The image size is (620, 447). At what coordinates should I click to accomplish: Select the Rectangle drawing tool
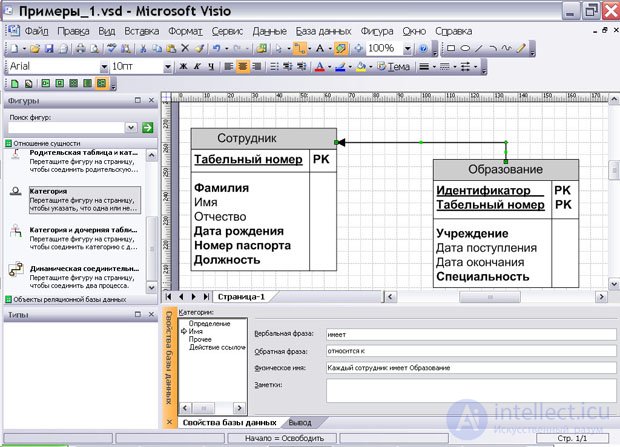pyautogui.click(x=451, y=48)
